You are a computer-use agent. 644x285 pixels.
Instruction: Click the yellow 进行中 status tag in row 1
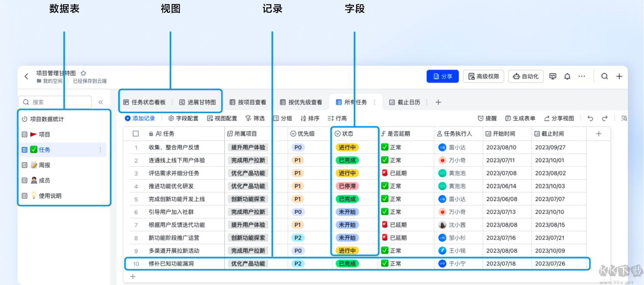pos(347,148)
